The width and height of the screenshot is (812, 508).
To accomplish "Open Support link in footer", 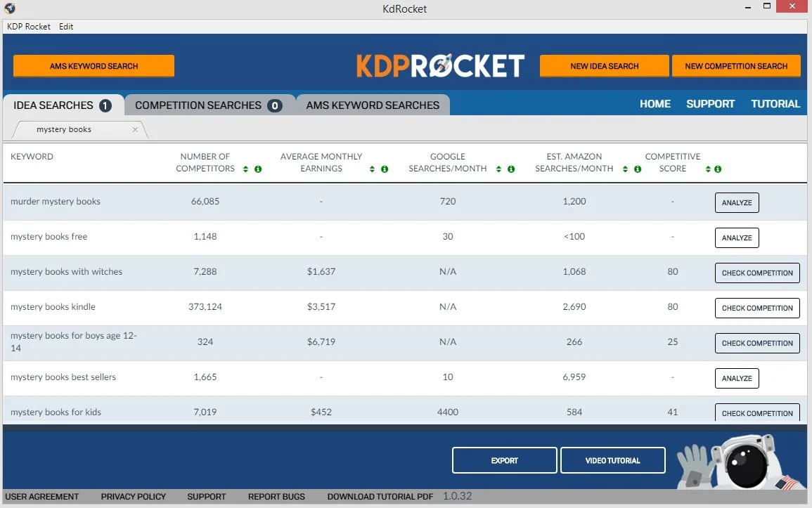I will (x=207, y=497).
